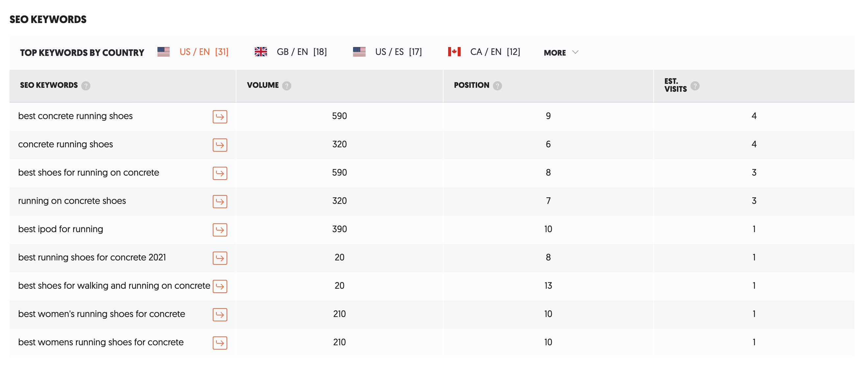The height and width of the screenshot is (365, 868).
Task: Click keyword 'concrete running shoes'
Action: 65,144
